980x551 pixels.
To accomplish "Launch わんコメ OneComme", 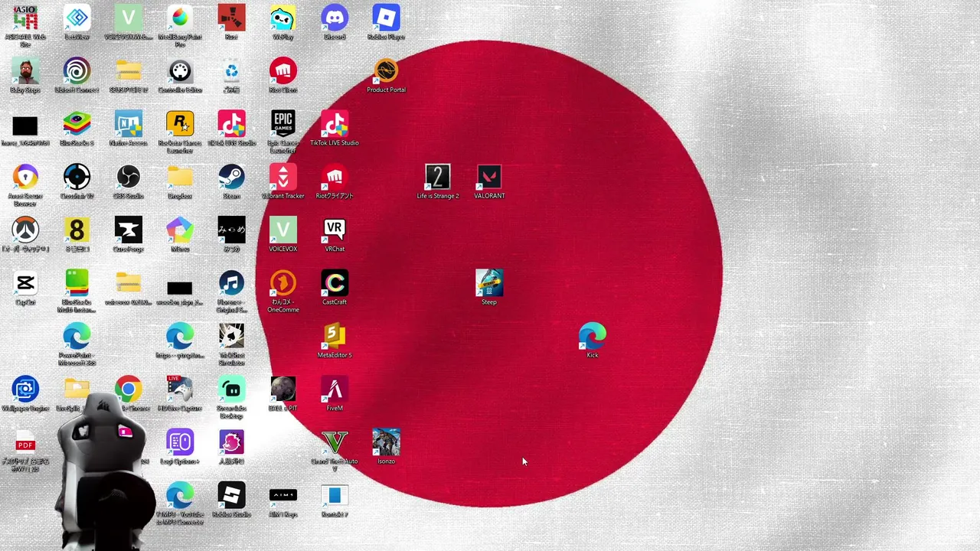I will click(x=283, y=283).
